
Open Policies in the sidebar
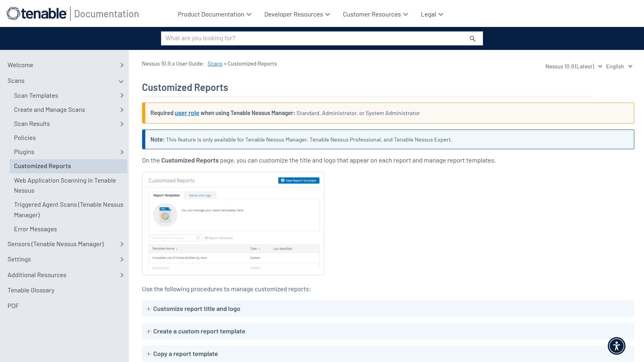pos(25,138)
